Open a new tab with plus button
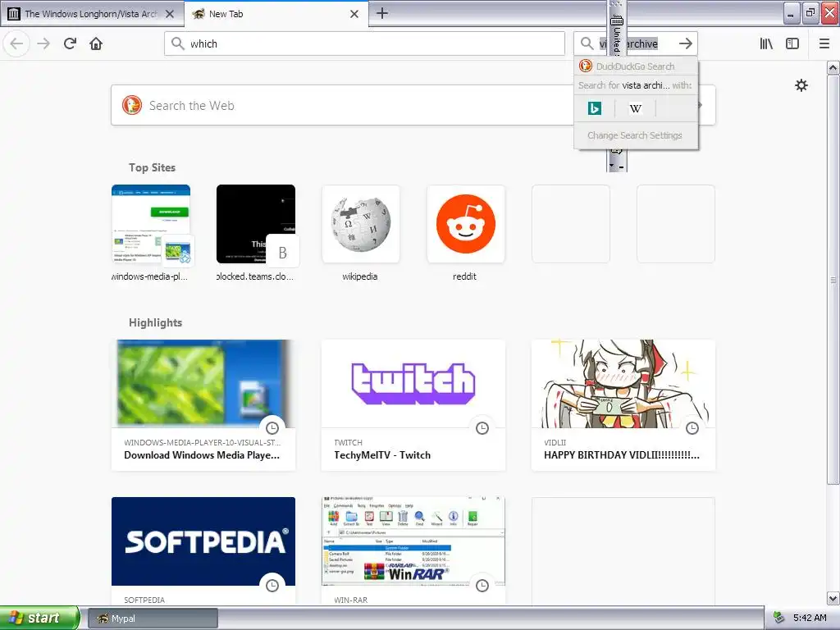The width and height of the screenshot is (840, 630). (382, 13)
